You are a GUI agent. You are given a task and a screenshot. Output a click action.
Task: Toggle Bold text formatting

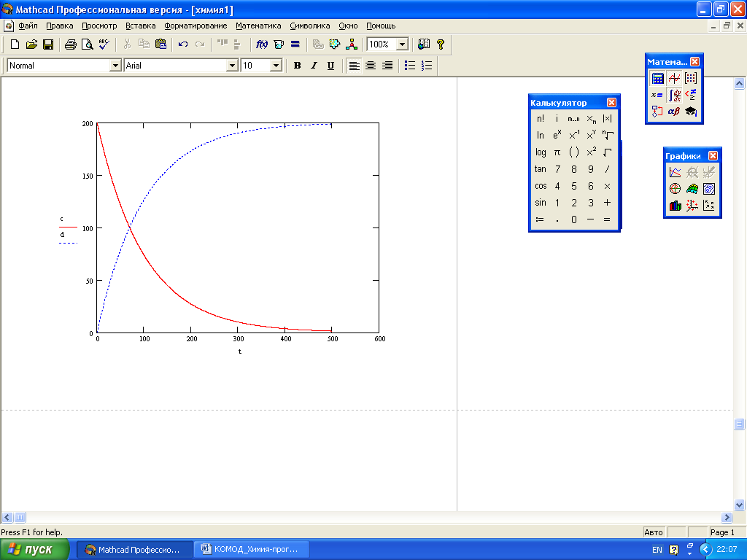point(297,66)
